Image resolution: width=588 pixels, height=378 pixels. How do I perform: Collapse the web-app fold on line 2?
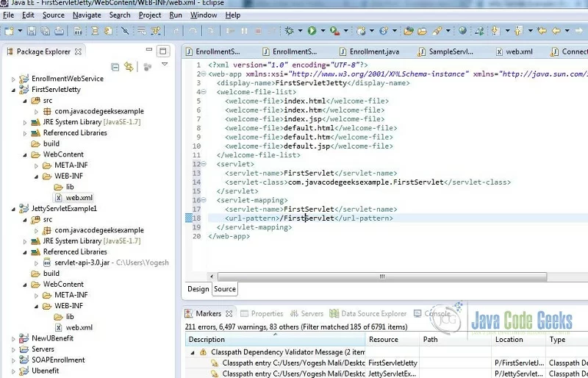pyautogui.click(x=204, y=74)
